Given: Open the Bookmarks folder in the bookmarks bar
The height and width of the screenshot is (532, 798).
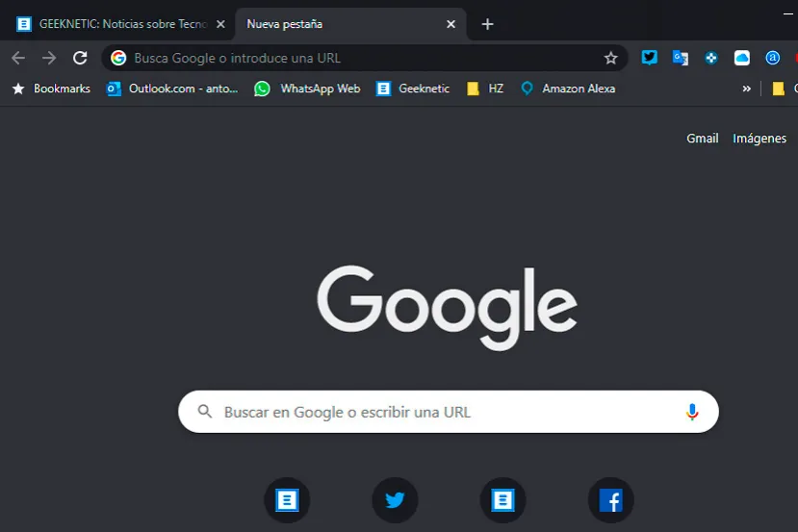Looking at the screenshot, I should pos(51,89).
